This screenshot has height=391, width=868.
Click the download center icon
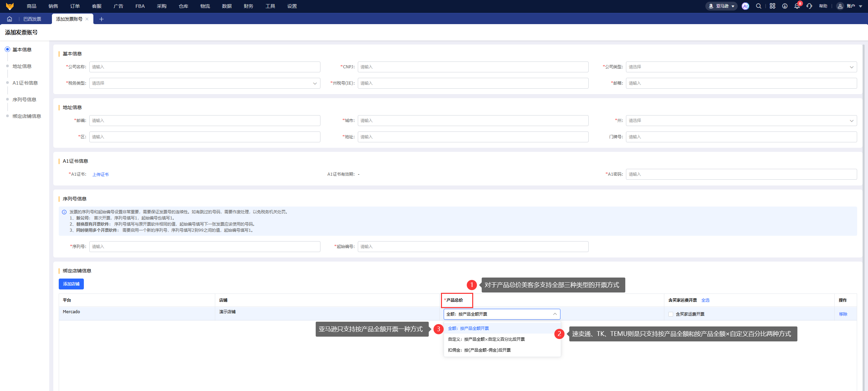784,6
